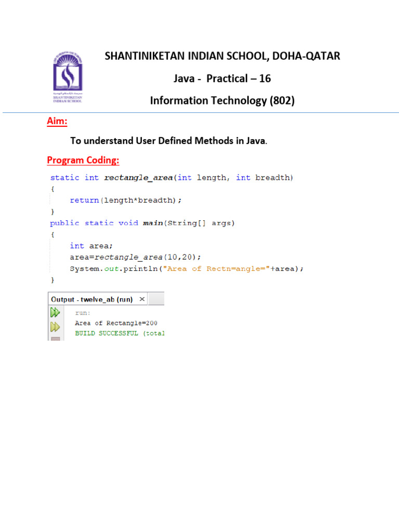Click output line "Area of Rectangle=200"
Screen dimensions: 399x532
(116, 323)
